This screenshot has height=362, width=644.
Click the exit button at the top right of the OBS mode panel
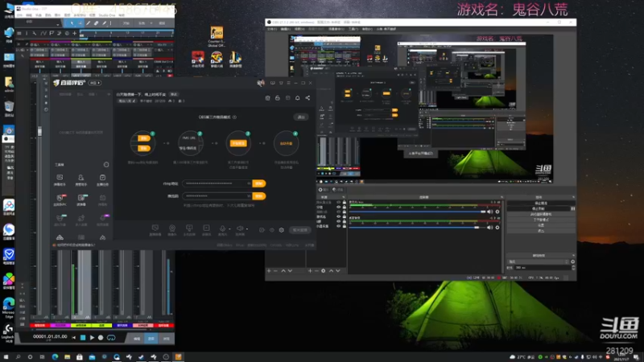(x=301, y=117)
